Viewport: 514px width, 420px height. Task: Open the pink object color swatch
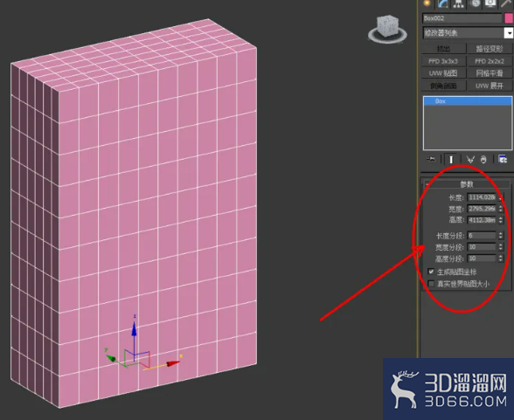point(509,18)
